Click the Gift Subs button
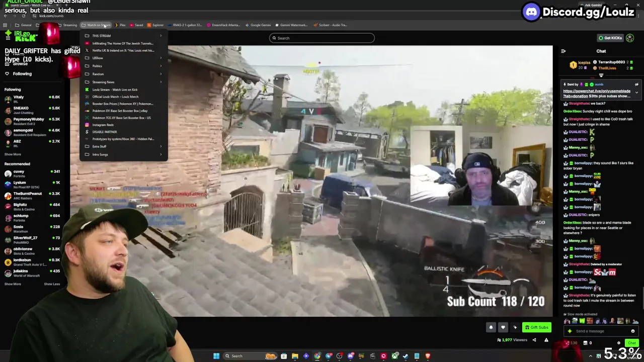Viewport: 644px width, 362px height. click(536, 327)
